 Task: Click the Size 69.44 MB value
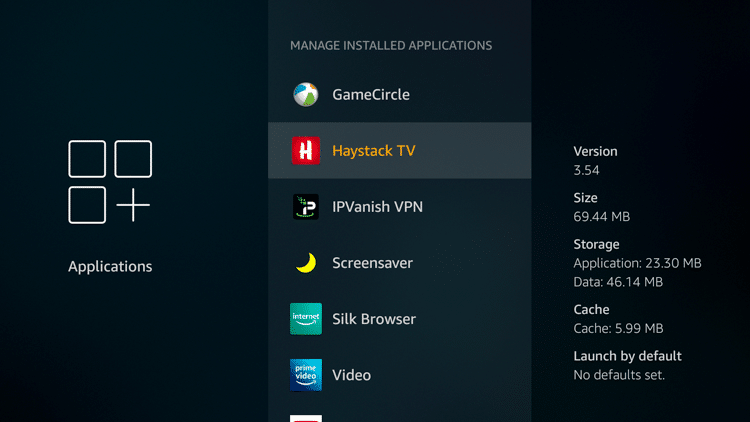pos(602,217)
